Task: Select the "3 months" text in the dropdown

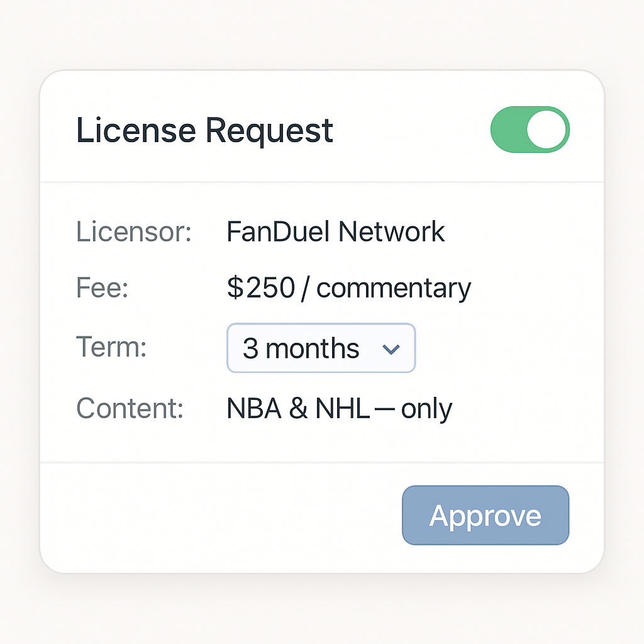Action: tap(301, 348)
